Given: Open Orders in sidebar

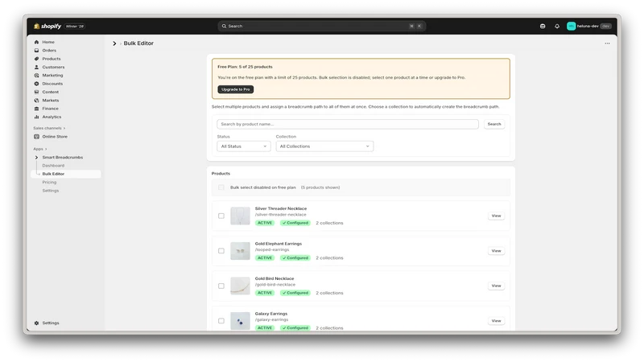Looking at the screenshot, I should [x=49, y=51].
